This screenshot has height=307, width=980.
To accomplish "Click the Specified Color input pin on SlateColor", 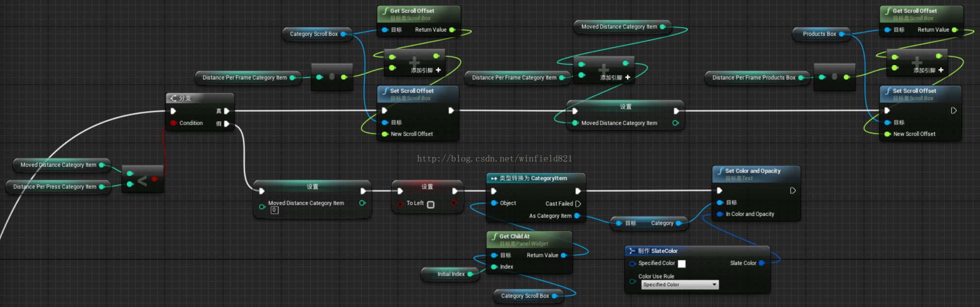I will point(632,264).
